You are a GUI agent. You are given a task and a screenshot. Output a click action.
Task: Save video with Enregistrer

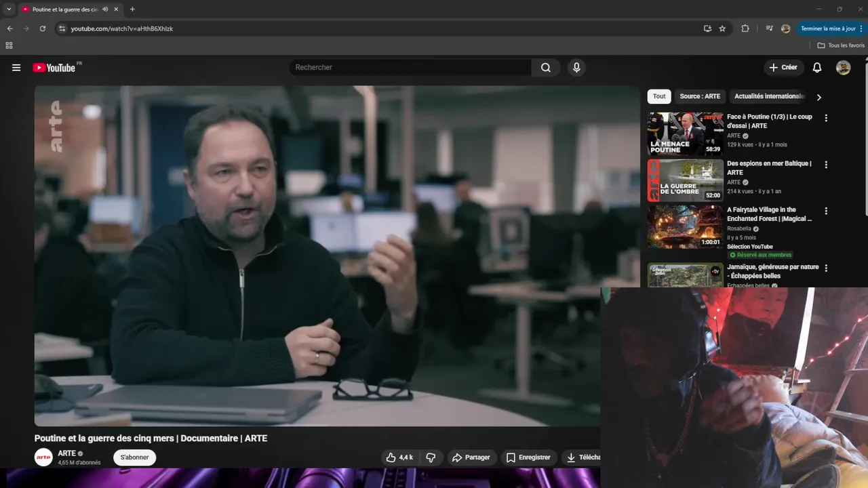tap(529, 457)
